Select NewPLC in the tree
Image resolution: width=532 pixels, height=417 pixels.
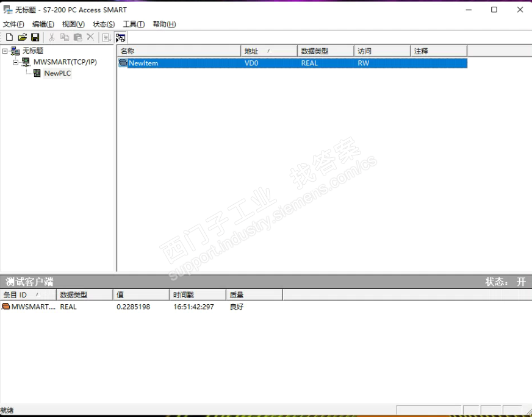tap(58, 73)
